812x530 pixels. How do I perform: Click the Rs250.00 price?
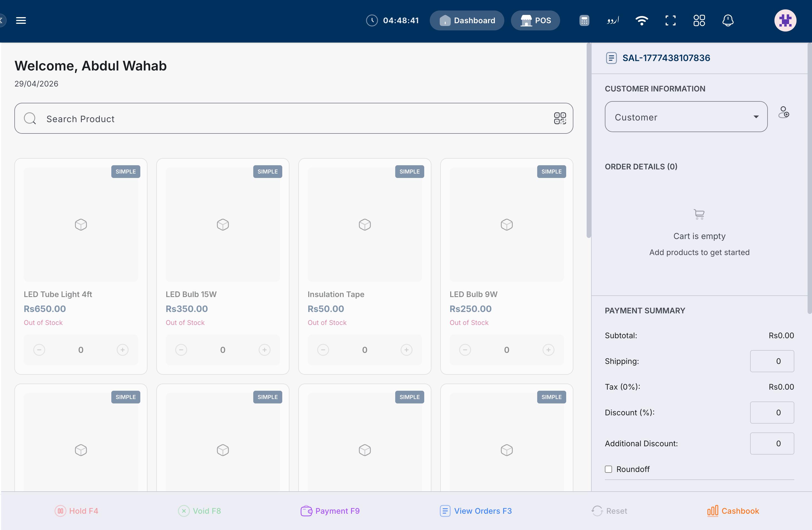(470, 309)
